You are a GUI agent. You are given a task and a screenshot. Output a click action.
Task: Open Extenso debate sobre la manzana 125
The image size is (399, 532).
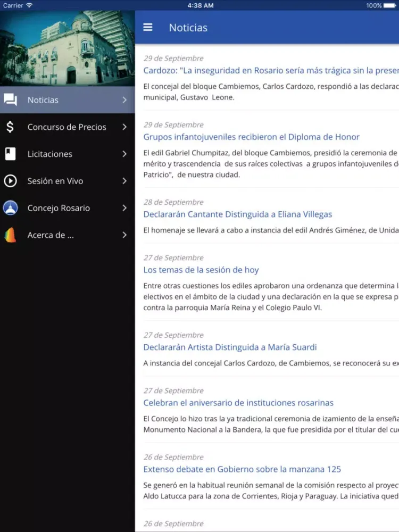[242, 470]
